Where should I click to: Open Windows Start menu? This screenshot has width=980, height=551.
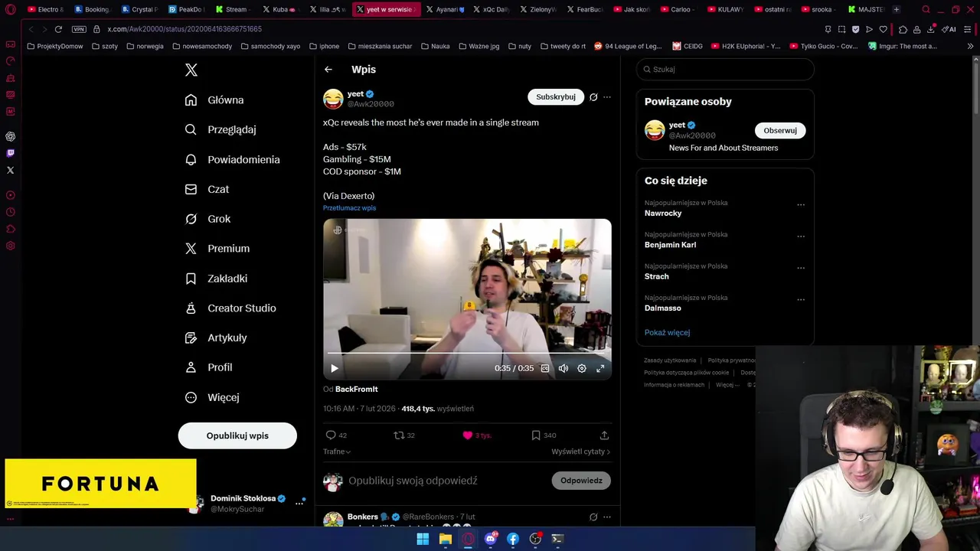click(423, 539)
